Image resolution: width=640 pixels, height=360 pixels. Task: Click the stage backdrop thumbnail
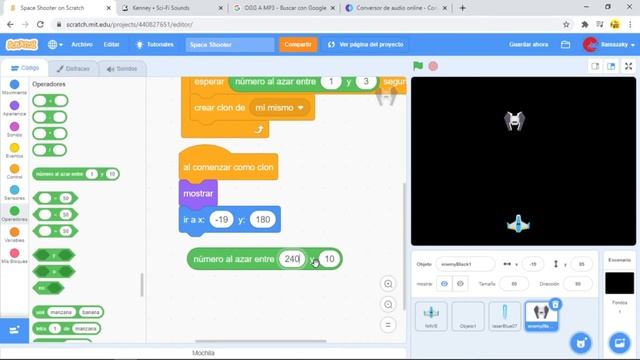619,283
